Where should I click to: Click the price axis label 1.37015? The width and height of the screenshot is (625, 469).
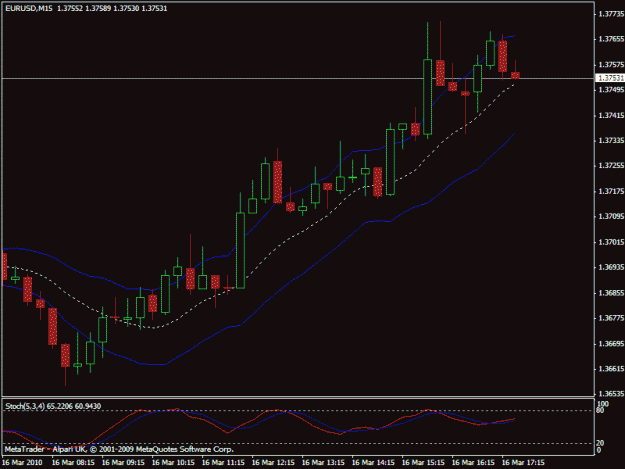[x=611, y=242]
